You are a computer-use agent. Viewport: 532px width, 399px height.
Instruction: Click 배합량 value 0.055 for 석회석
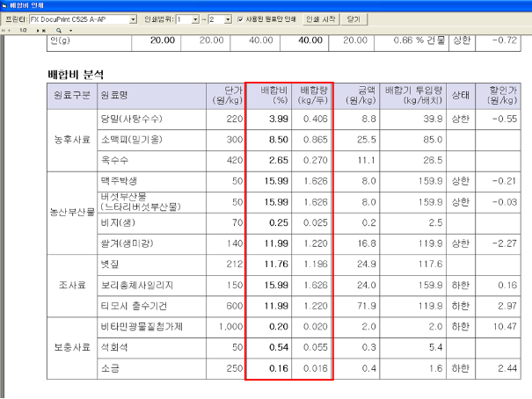(x=316, y=347)
